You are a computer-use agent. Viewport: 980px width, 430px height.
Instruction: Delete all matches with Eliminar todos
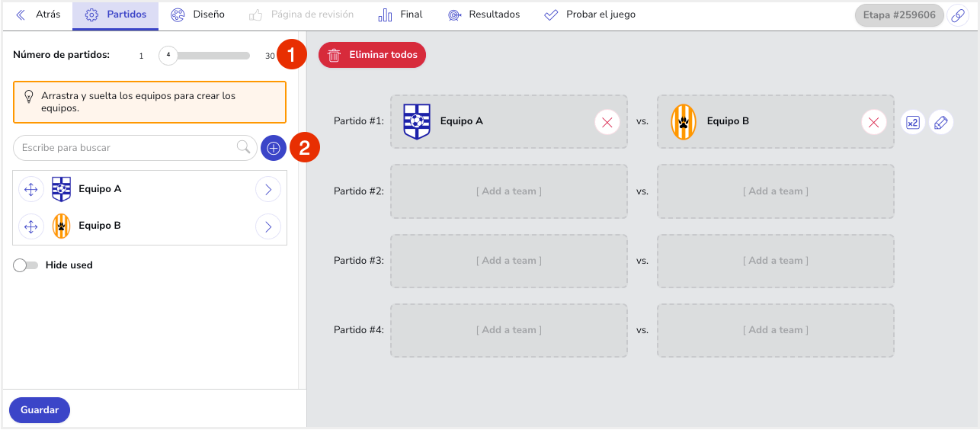(x=373, y=55)
